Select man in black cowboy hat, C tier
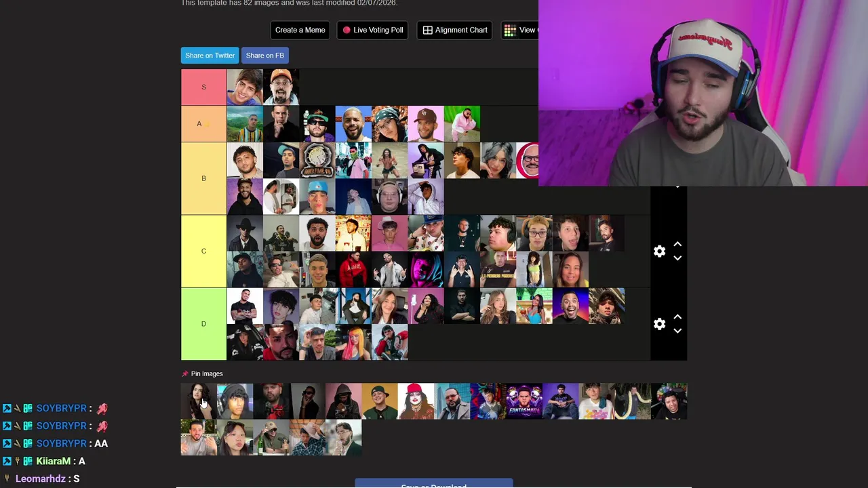 coord(245,233)
